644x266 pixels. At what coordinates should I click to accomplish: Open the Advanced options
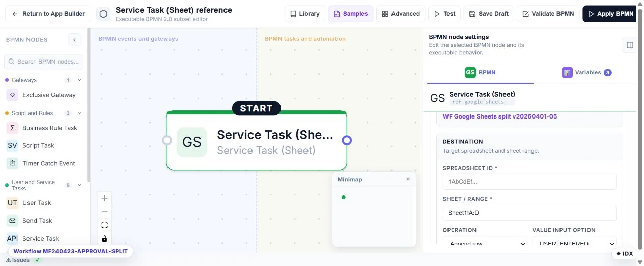tap(401, 14)
